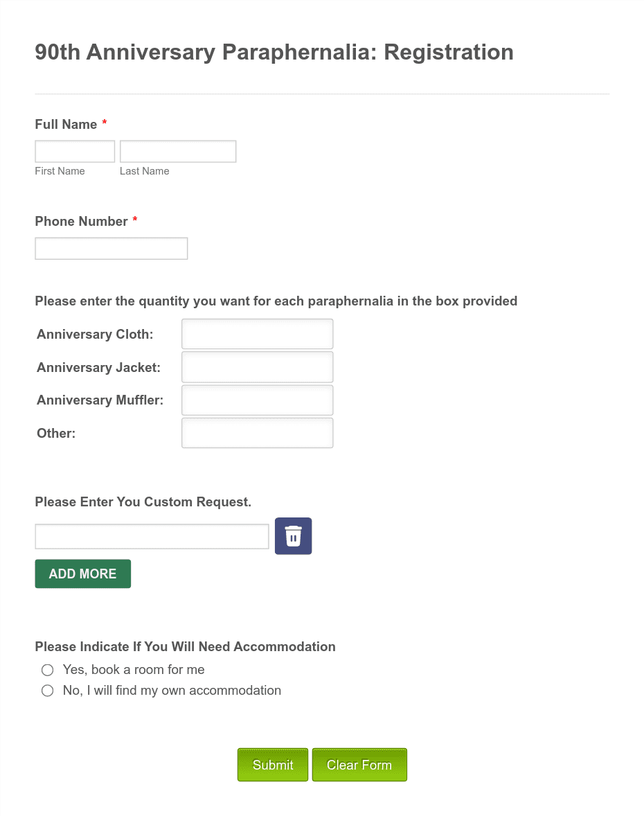Screen dimensions: 644x816
Task: Click the Clear Form button
Action: coord(359,765)
